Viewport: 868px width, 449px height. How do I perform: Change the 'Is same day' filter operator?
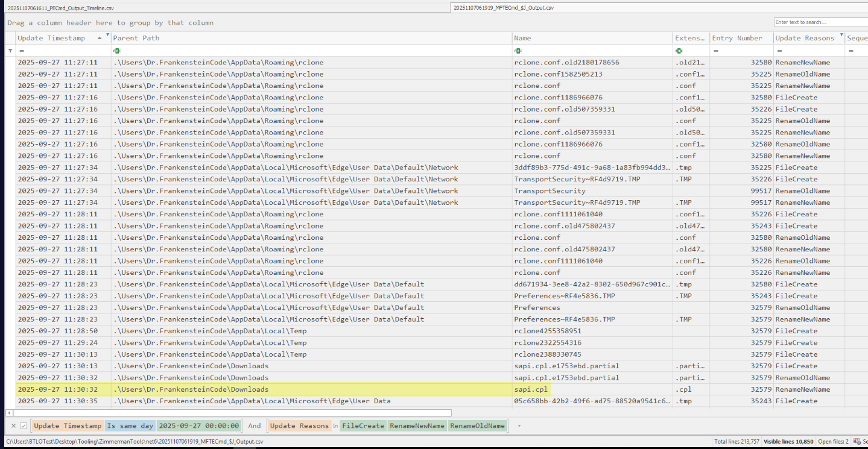point(130,425)
